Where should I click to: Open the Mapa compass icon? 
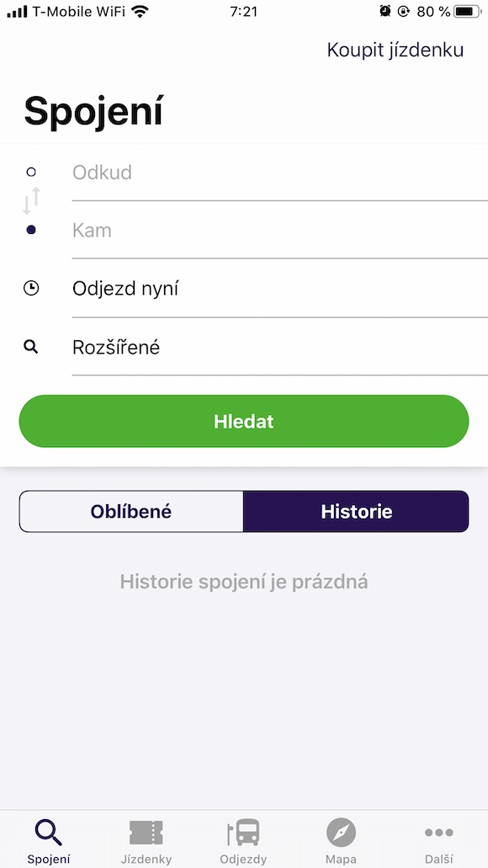341,833
